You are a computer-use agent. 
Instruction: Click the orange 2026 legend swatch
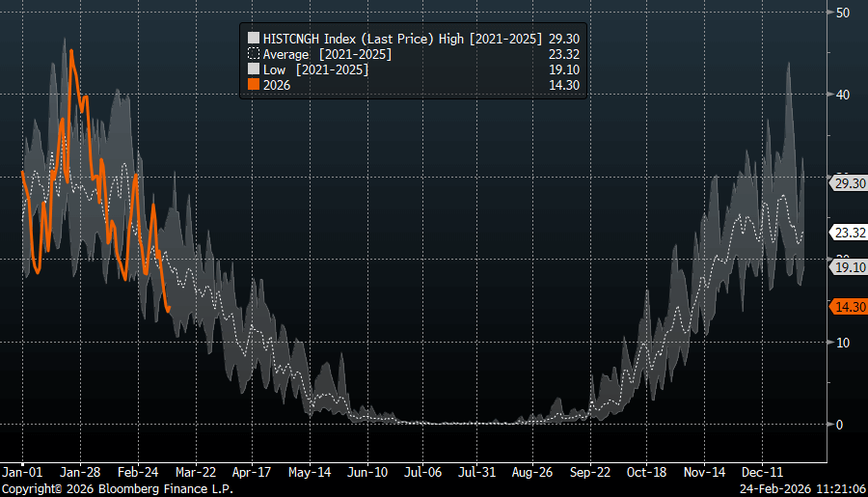(255, 85)
